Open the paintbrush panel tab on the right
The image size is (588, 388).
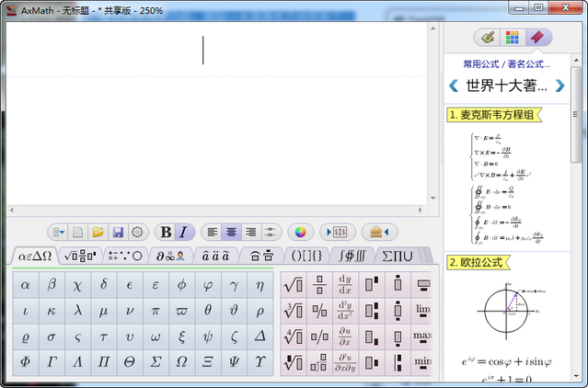click(487, 37)
